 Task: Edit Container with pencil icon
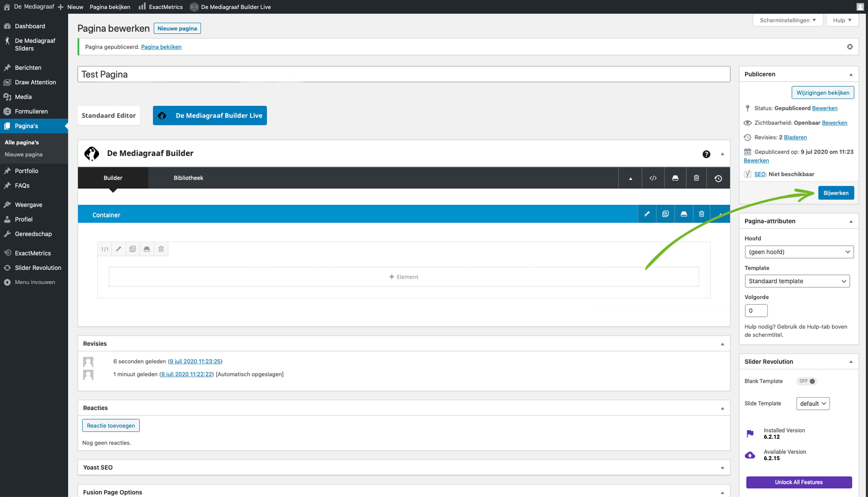[647, 214]
